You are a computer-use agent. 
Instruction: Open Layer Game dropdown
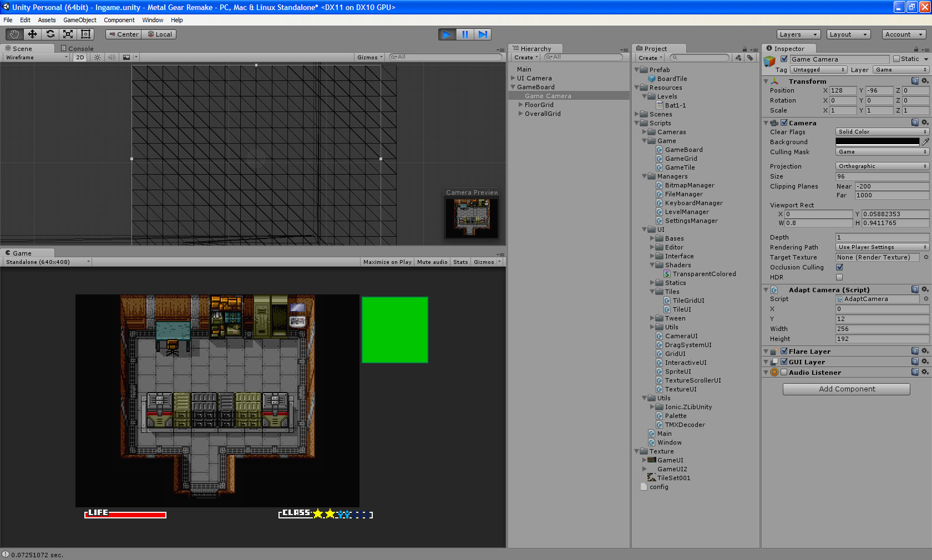click(x=901, y=70)
